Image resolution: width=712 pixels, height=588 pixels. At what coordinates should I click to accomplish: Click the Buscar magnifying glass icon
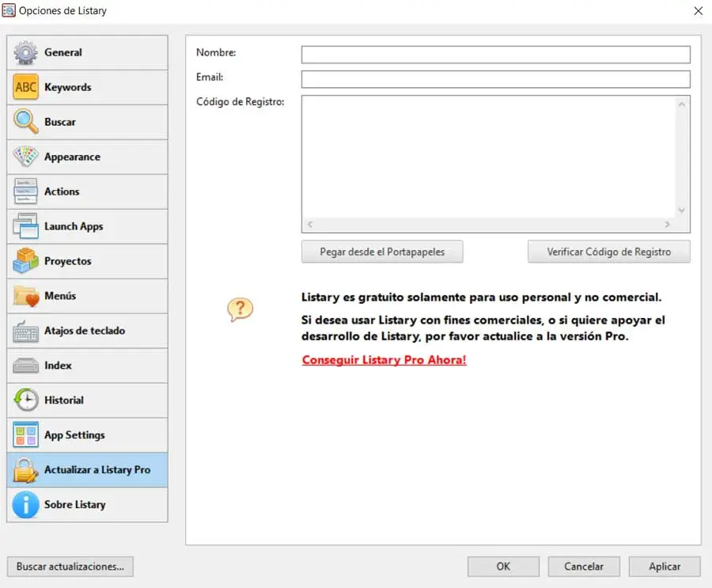click(26, 122)
